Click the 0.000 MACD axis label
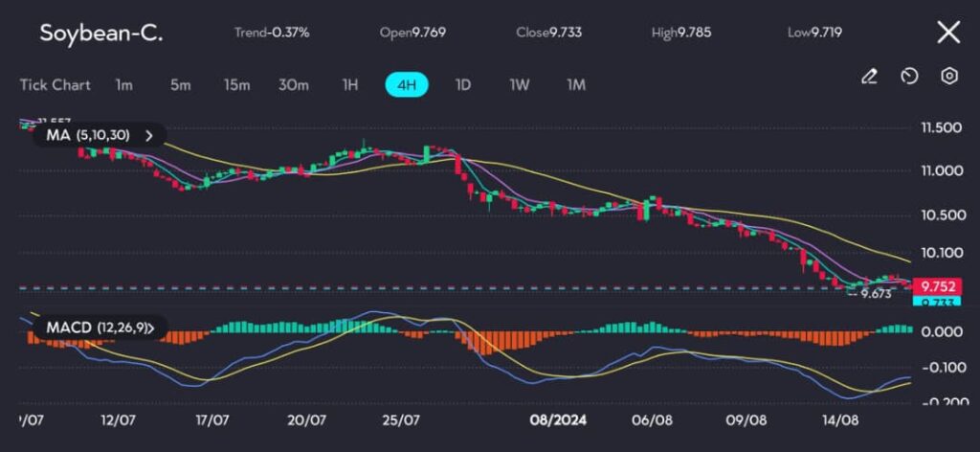The image size is (980, 452). [x=942, y=331]
